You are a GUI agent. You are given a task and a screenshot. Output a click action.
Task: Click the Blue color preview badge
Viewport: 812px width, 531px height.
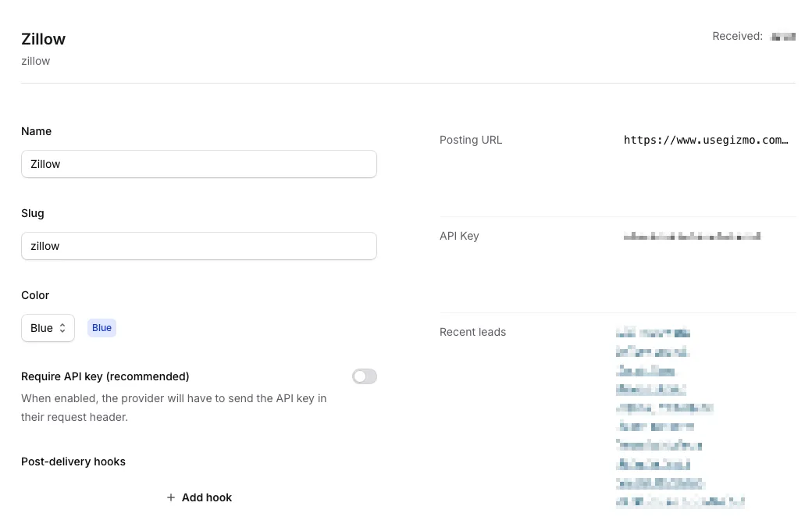click(101, 328)
